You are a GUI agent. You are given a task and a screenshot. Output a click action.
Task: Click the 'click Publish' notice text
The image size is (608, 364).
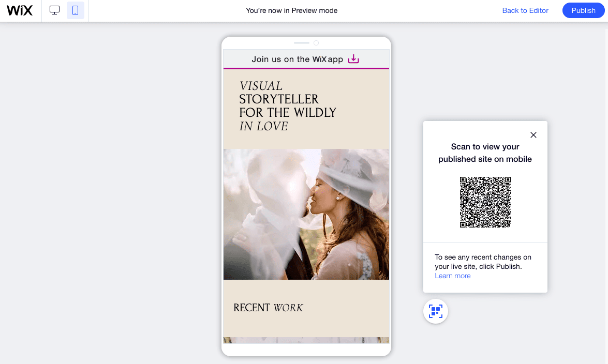[483, 262]
